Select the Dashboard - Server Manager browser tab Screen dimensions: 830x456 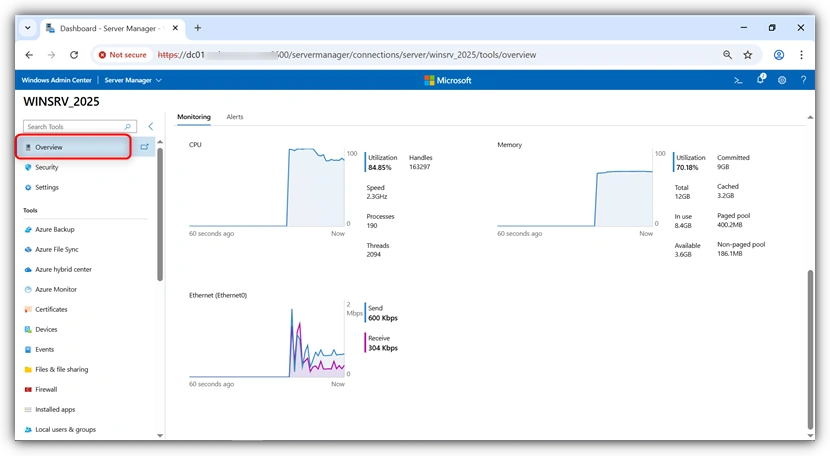click(112, 28)
